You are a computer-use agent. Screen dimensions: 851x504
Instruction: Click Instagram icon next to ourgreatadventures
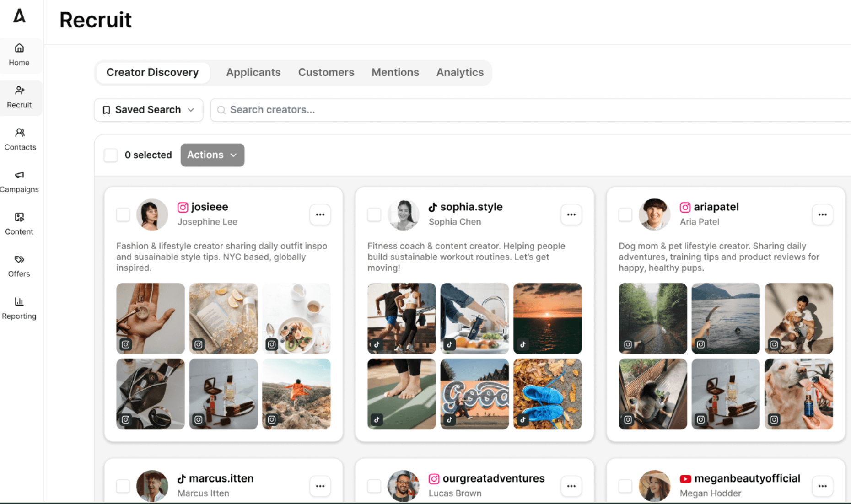point(434,479)
